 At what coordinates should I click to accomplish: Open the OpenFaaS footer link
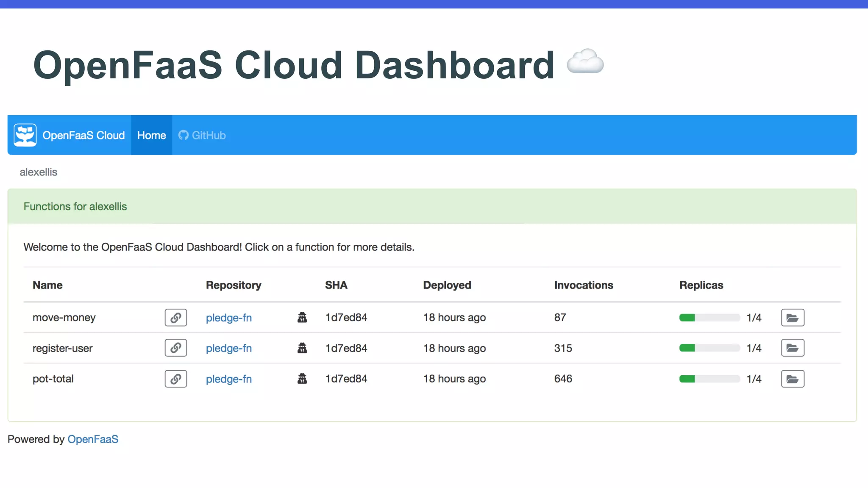point(93,439)
